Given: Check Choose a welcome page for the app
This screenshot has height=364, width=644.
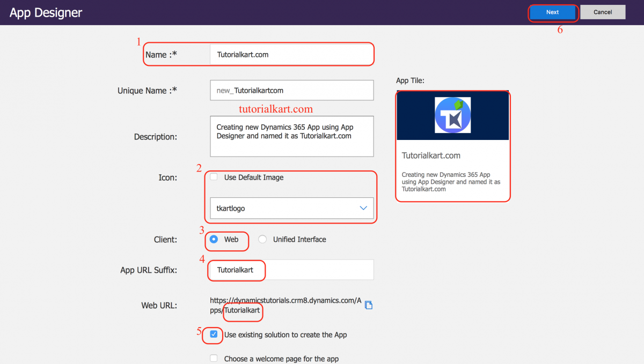Looking at the screenshot, I should point(214,358).
